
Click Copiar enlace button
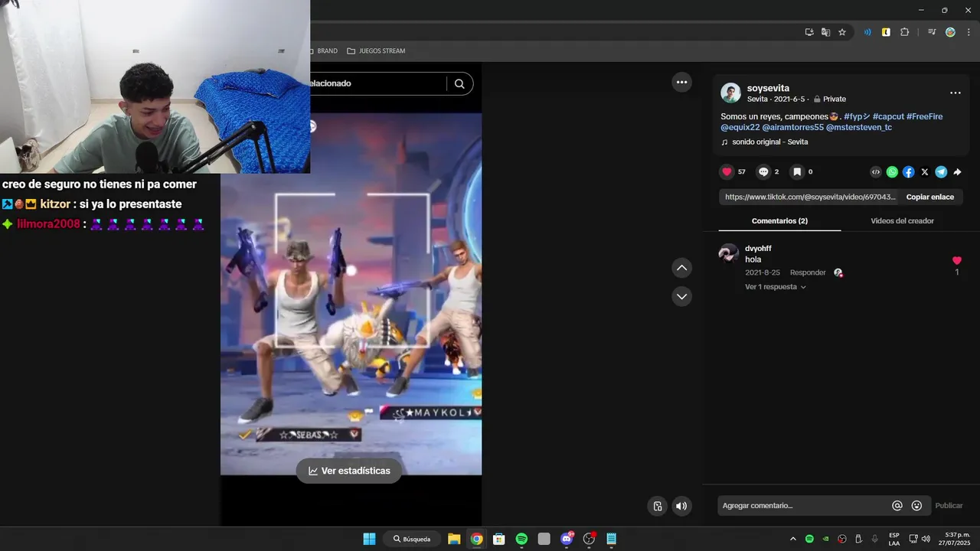(930, 197)
